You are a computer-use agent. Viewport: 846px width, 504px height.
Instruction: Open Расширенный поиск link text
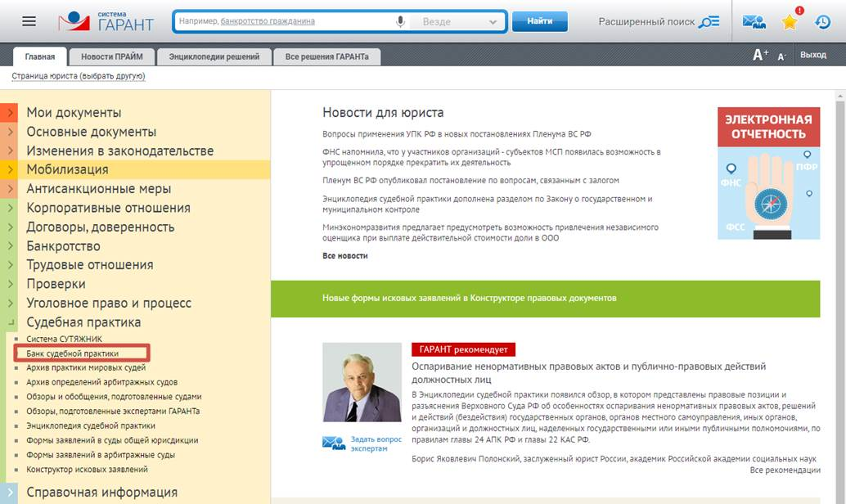pos(646,21)
